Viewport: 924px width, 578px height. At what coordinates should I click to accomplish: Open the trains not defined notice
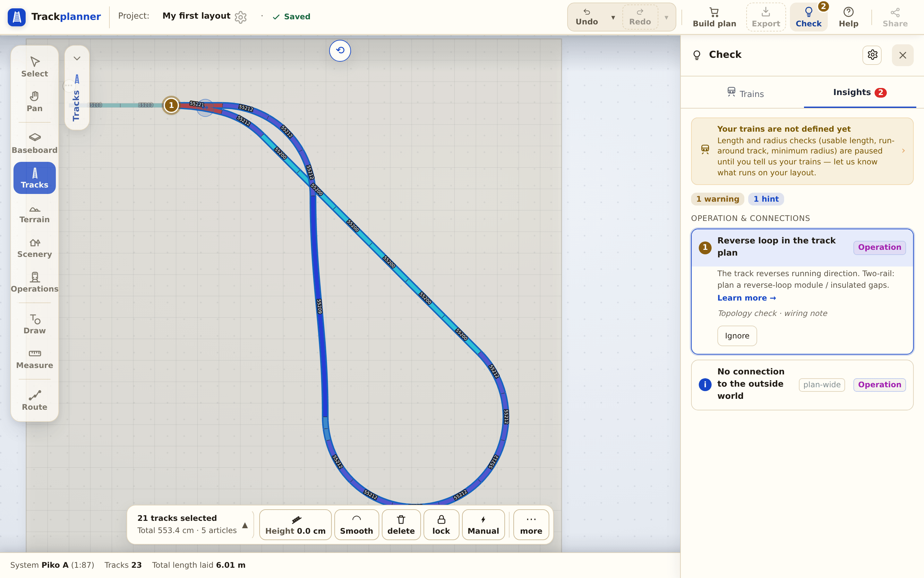coord(802,151)
